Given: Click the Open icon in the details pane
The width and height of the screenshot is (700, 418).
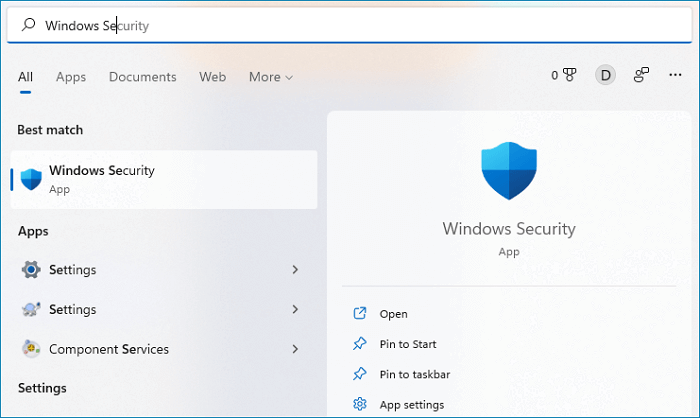Looking at the screenshot, I should (x=360, y=314).
